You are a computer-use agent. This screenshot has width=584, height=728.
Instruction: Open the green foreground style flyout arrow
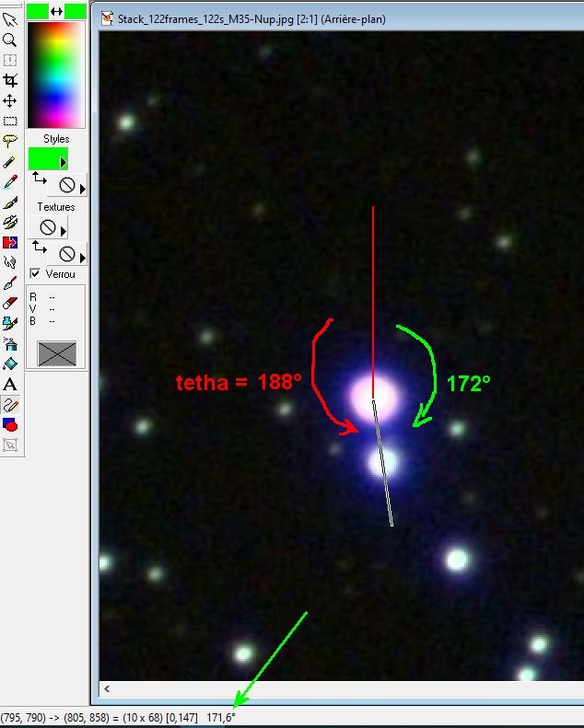64,162
